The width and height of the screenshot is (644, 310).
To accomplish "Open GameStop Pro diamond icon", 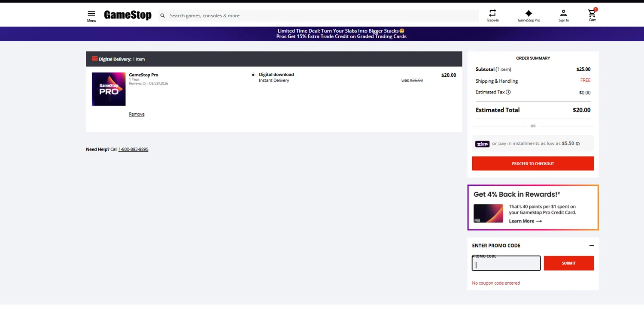I will pos(529,13).
